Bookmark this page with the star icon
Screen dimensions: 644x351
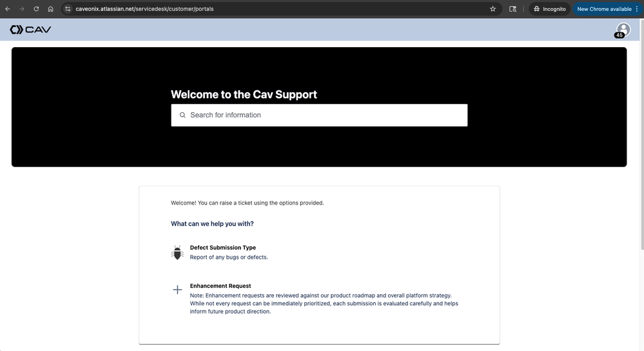(x=493, y=8)
